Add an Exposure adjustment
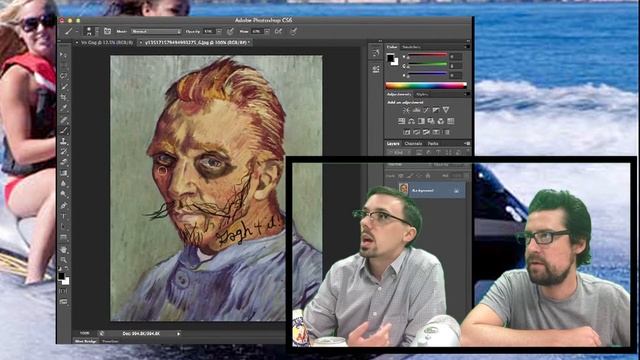 (436, 110)
